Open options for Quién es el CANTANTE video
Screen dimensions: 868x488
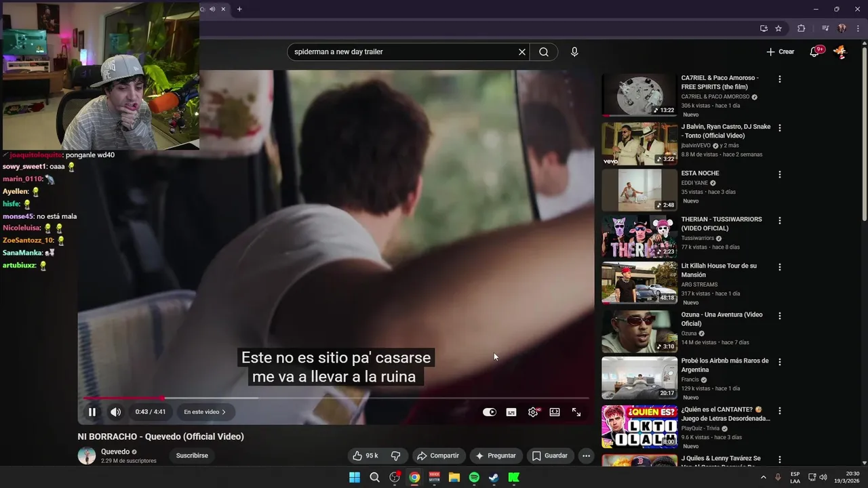[x=779, y=411]
